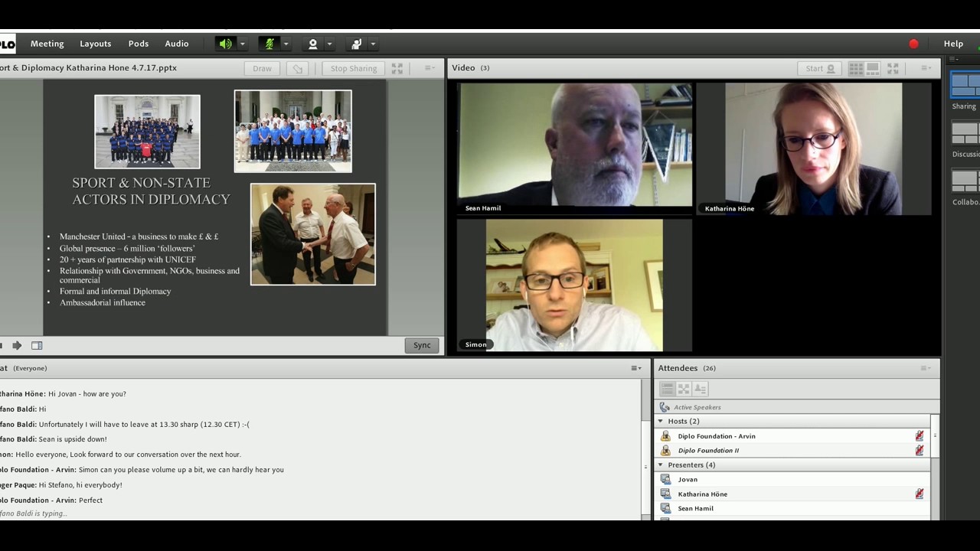Collapse the Presenters (4) group
Screen dimensions: 980x551
661,465
